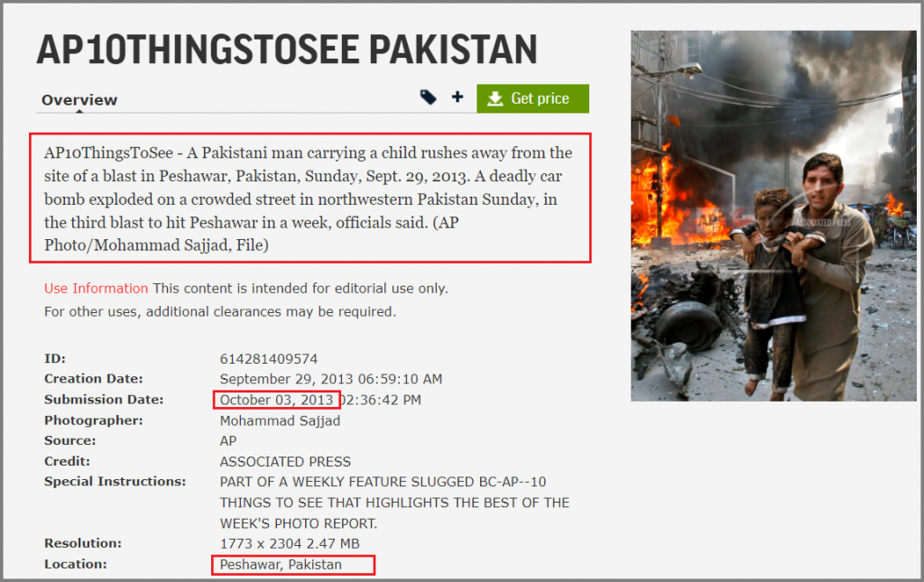This screenshot has height=582, width=924.
Task: Click the Location value Peshawar, Pakistan
Action: [281, 564]
